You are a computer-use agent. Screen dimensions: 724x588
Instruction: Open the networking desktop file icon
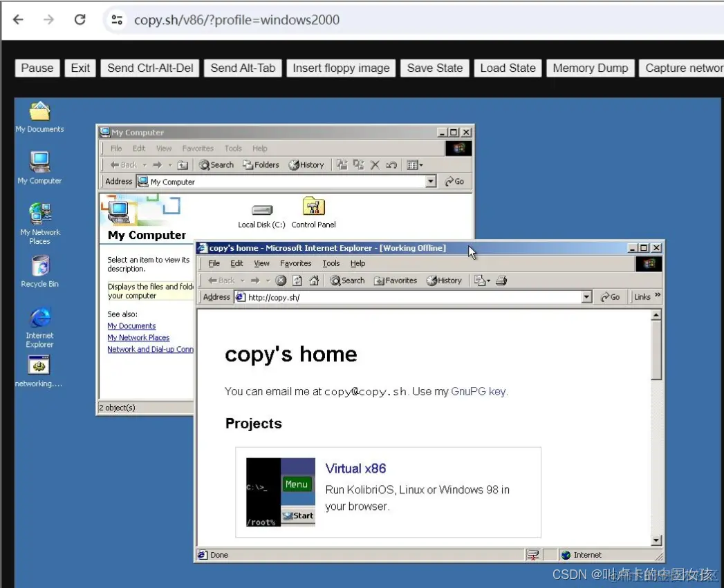[x=39, y=370]
